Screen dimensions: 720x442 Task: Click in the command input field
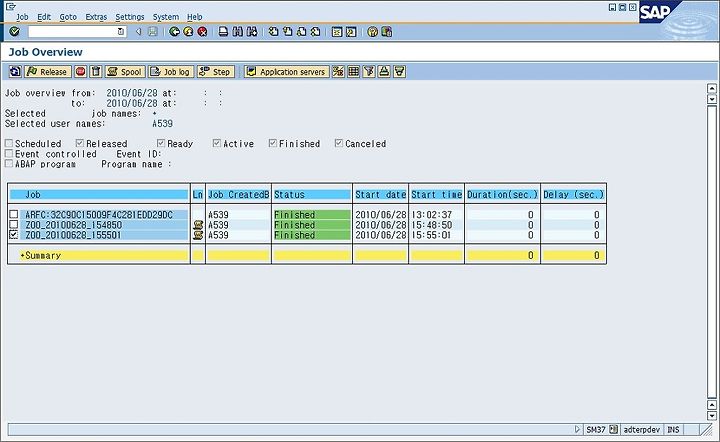pyautogui.click(x=72, y=32)
